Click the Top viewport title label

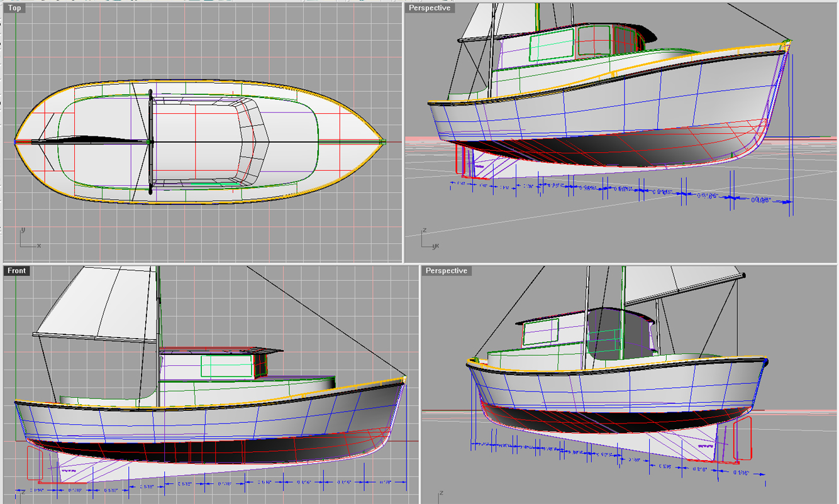[x=14, y=8]
